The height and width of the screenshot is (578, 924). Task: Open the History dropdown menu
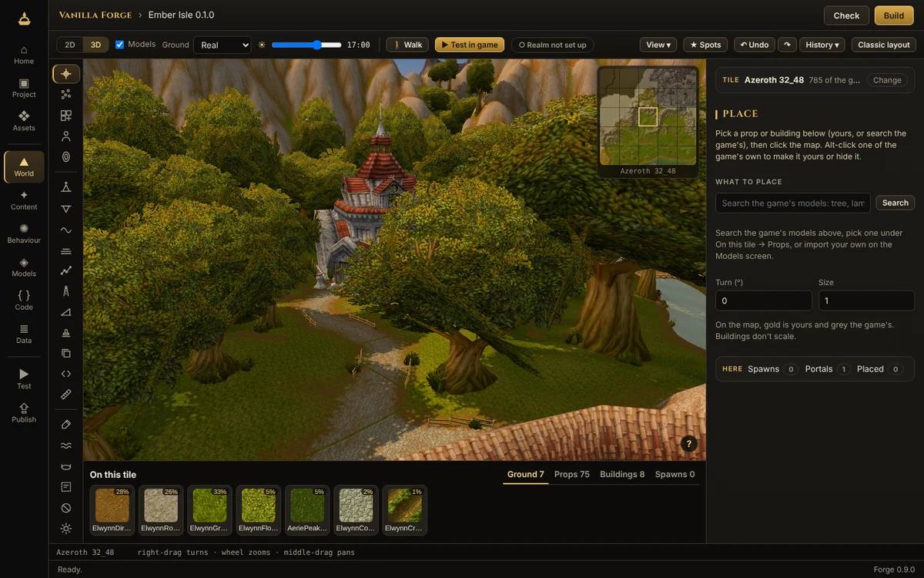822,45
